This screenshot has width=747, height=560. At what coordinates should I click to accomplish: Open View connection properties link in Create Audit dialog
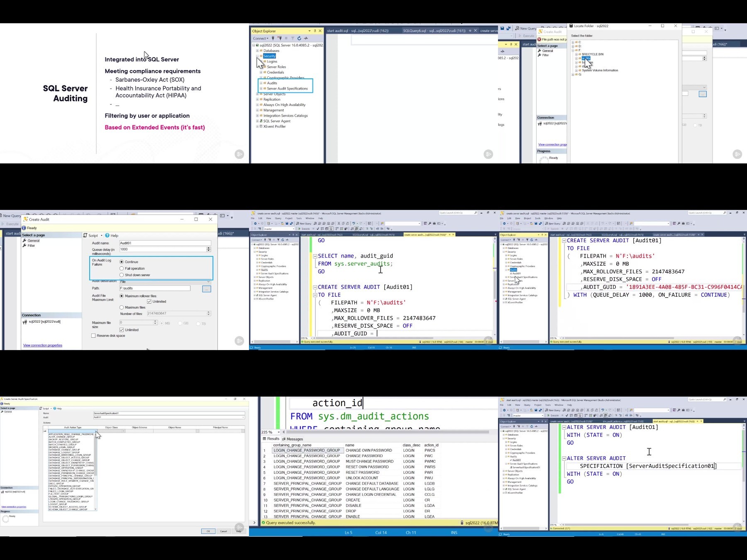pyautogui.click(x=43, y=345)
